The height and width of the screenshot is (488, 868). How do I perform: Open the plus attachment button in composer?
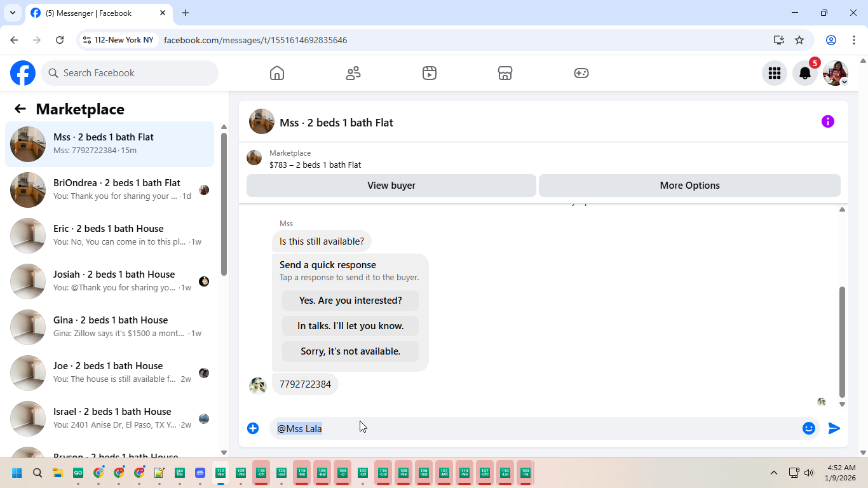pyautogui.click(x=253, y=428)
